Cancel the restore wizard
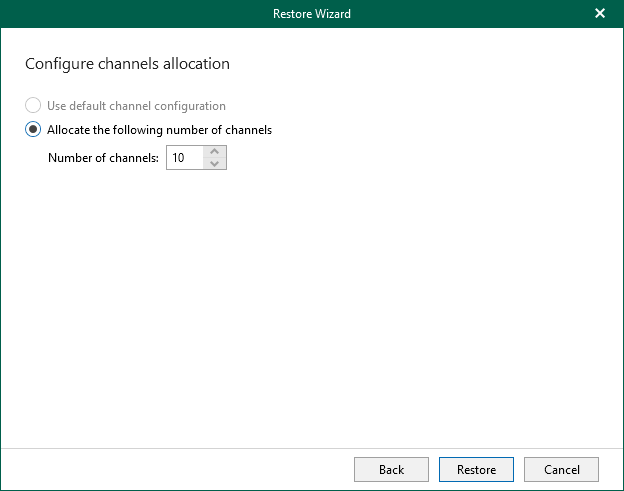This screenshot has height=491, width=624. click(561, 470)
